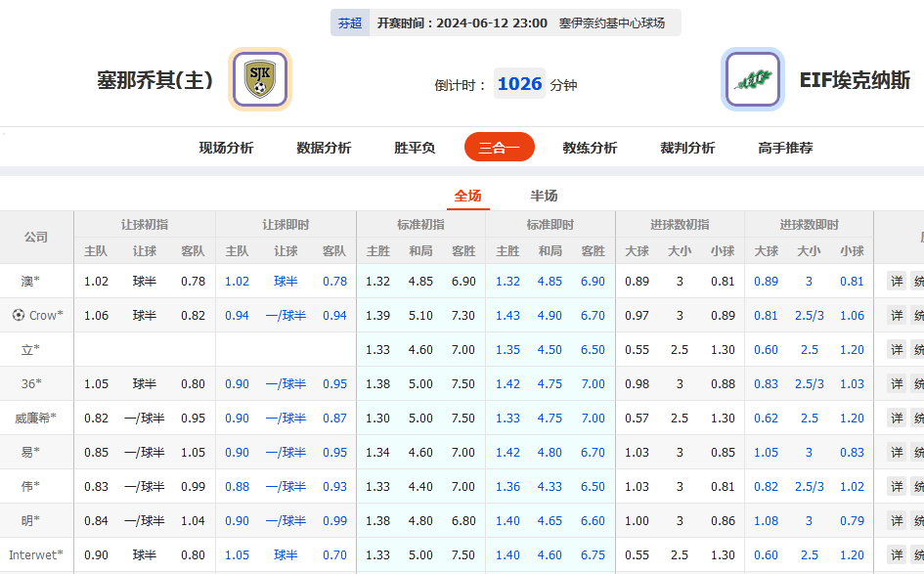Open the 裁判分析 section
The height and width of the screenshot is (574, 924).
tap(686, 147)
